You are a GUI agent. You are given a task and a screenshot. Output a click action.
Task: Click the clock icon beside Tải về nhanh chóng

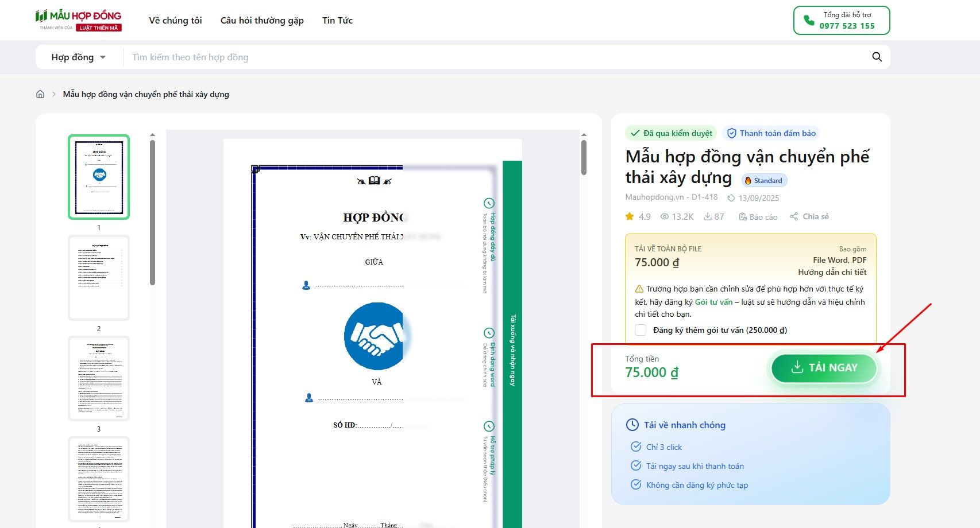[x=631, y=425]
